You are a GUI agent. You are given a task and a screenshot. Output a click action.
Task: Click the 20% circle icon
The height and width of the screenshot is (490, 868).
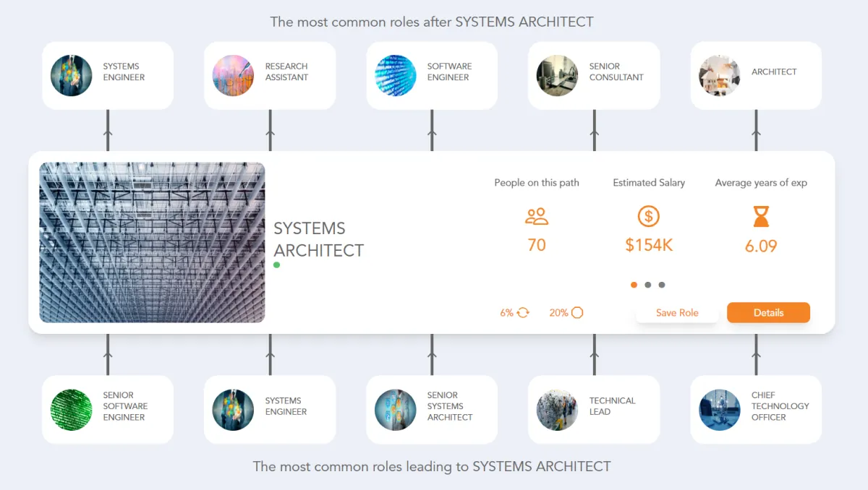pos(577,313)
